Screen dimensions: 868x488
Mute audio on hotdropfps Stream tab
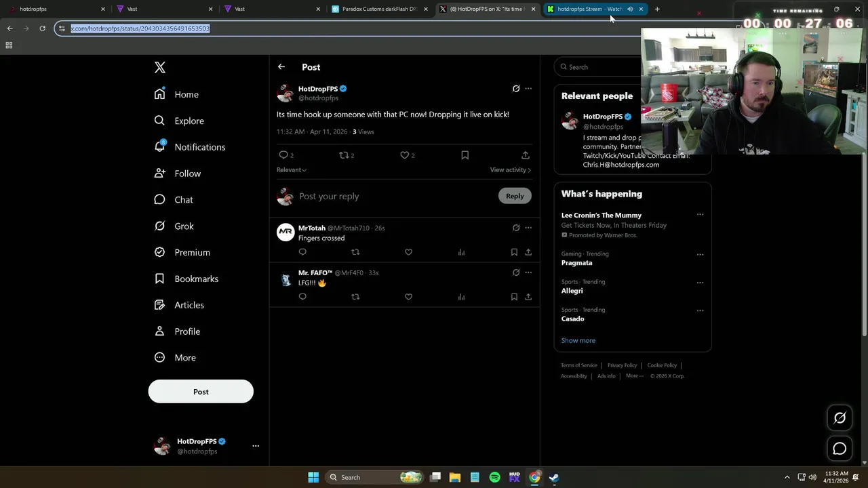630,9
